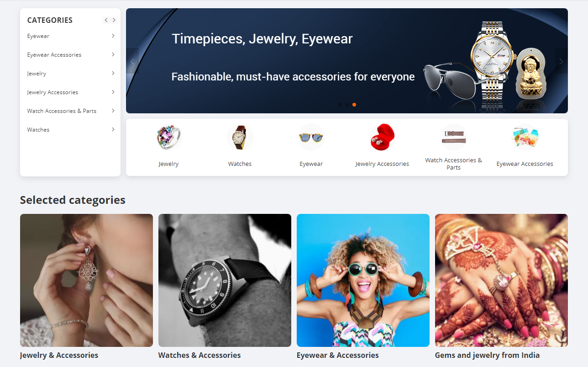The width and height of the screenshot is (588, 367).
Task: Click the banner's previous slide arrow
Action: [132, 61]
